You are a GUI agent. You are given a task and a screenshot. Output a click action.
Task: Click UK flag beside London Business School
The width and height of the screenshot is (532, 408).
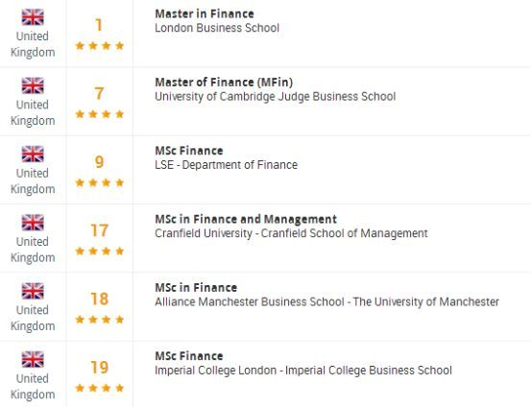(x=33, y=17)
